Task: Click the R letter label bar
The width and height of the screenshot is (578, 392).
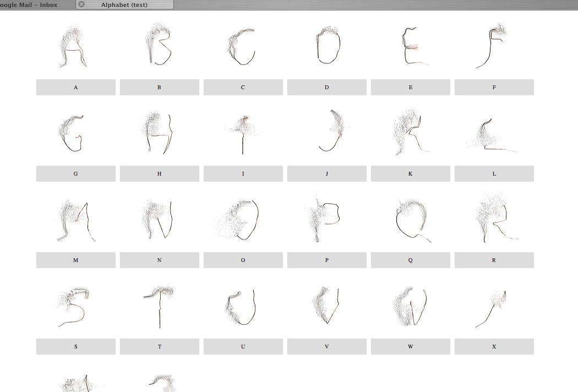Action: tap(494, 260)
